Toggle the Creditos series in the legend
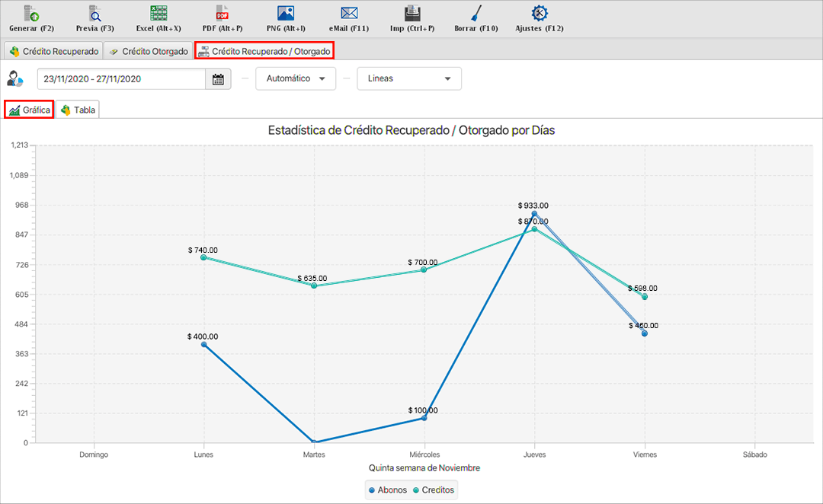 [x=434, y=490]
